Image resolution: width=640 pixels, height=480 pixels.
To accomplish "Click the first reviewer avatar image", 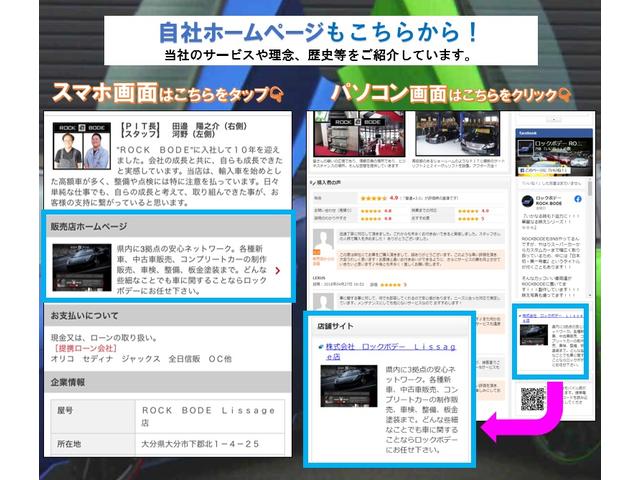I will click(323, 240).
